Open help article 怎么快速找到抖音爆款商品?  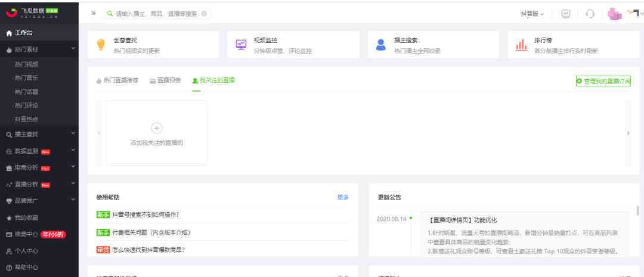click(148, 250)
